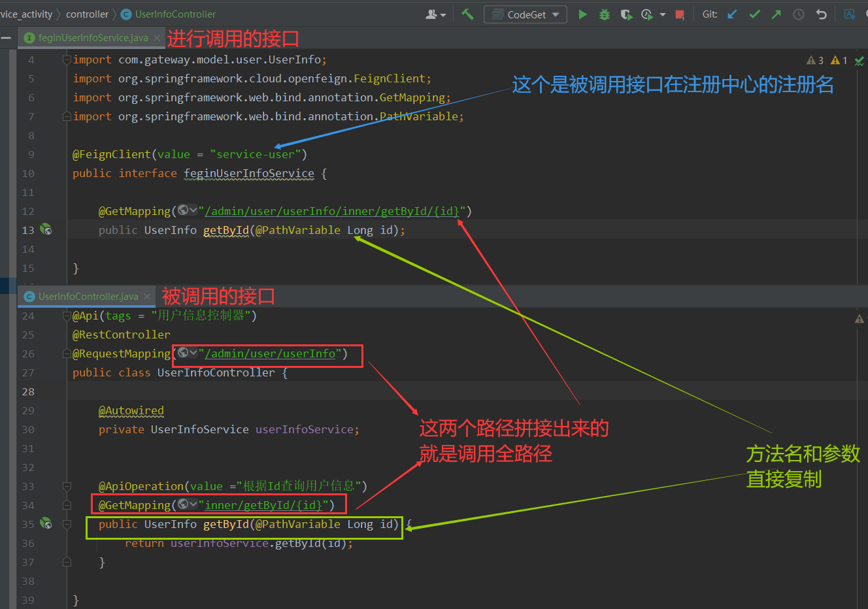The width and height of the screenshot is (868, 609).
Task: Click the Build Project hammer icon
Action: click(467, 14)
